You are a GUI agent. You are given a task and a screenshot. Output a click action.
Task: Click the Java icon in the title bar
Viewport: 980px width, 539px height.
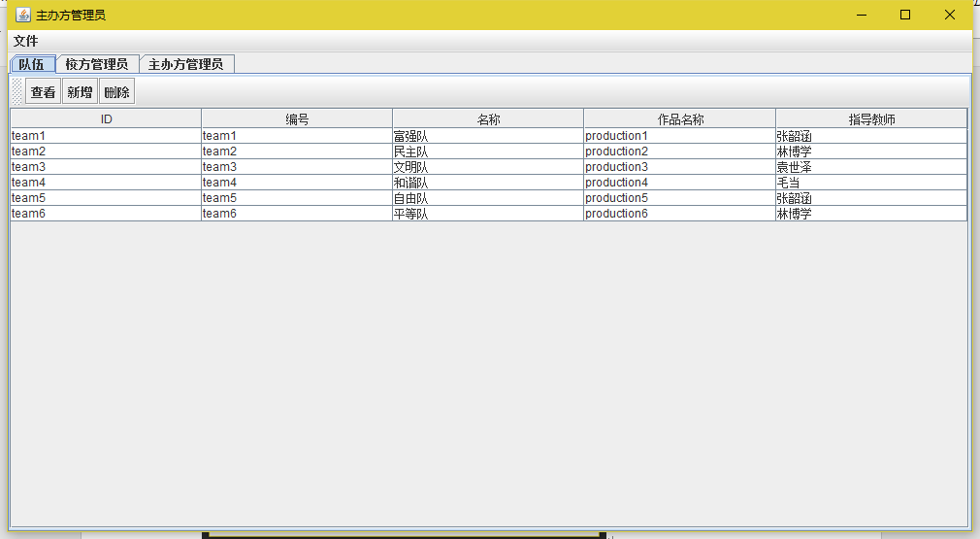pyautogui.click(x=23, y=15)
